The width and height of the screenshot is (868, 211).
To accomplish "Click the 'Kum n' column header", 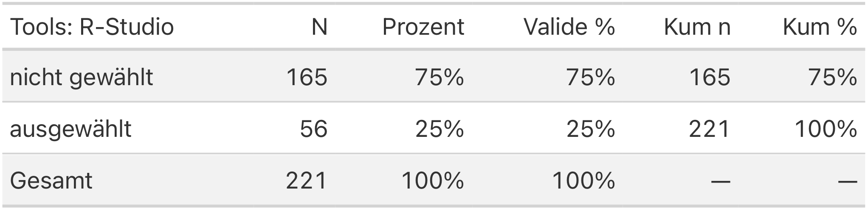I will point(697,27).
